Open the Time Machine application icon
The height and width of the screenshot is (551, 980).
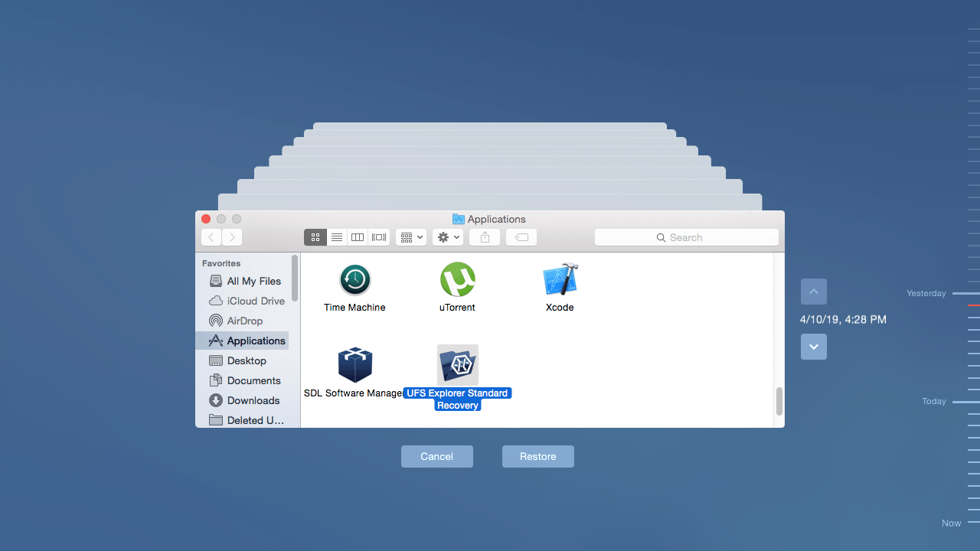354,279
